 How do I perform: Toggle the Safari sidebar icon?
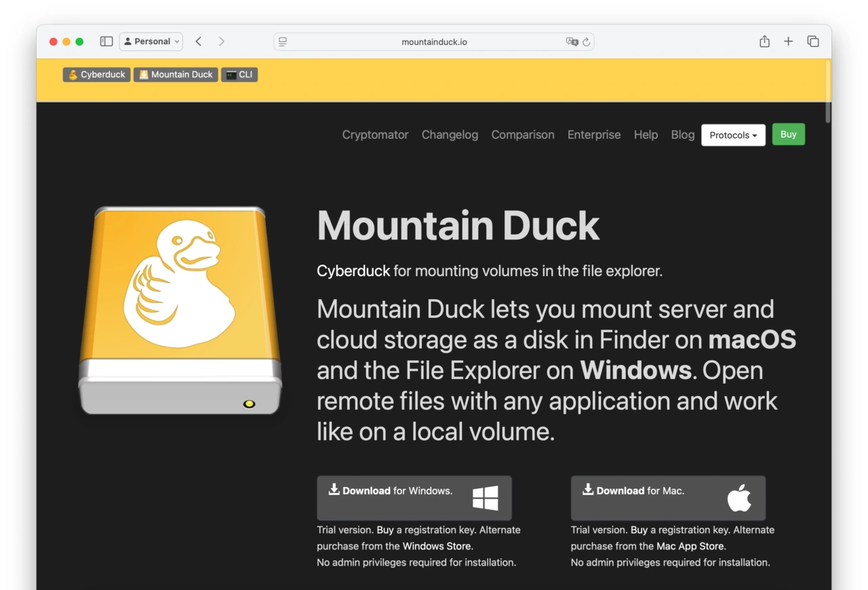click(106, 41)
